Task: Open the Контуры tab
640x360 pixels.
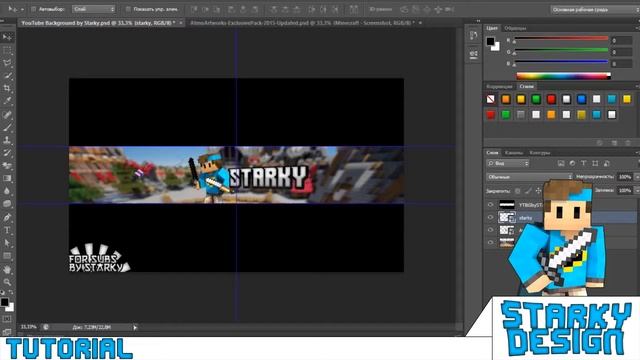Action: 540,153
